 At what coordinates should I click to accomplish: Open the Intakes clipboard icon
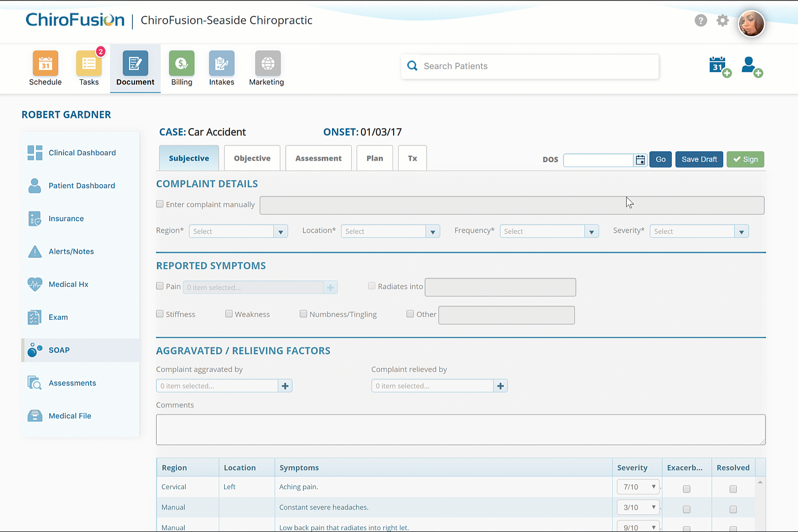(x=222, y=64)
